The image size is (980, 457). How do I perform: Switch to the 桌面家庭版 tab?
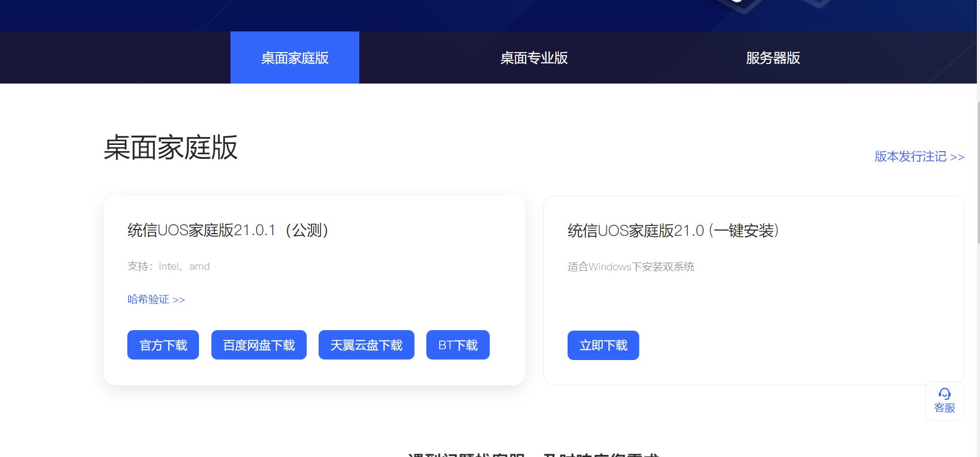click(295, 58)
